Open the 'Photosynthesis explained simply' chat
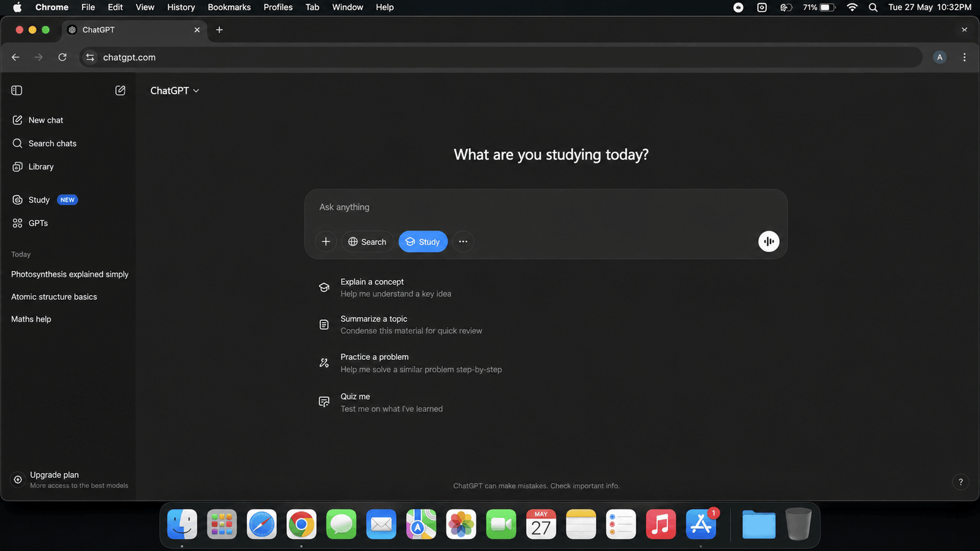The width and height of the screenshot is (980, 551). [70, 274]
